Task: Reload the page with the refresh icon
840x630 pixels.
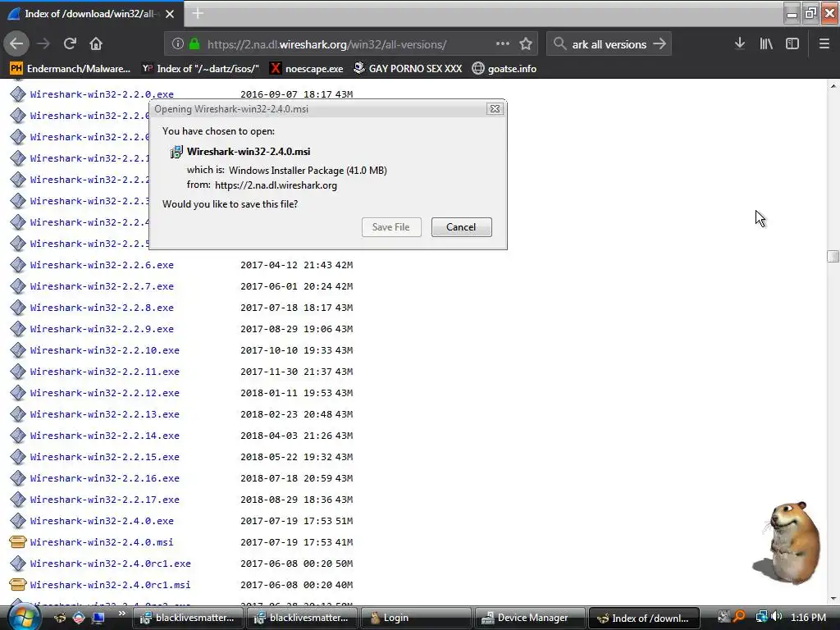Action: point(70,44)
